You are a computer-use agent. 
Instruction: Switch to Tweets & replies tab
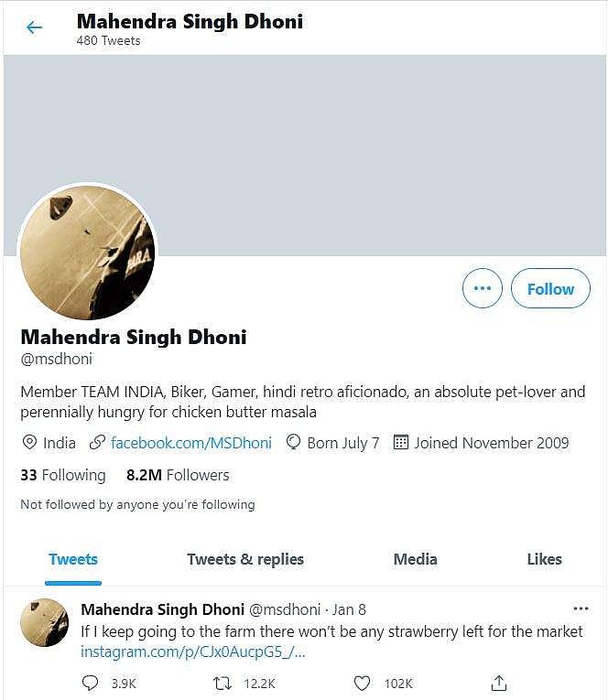coord(245,559)
